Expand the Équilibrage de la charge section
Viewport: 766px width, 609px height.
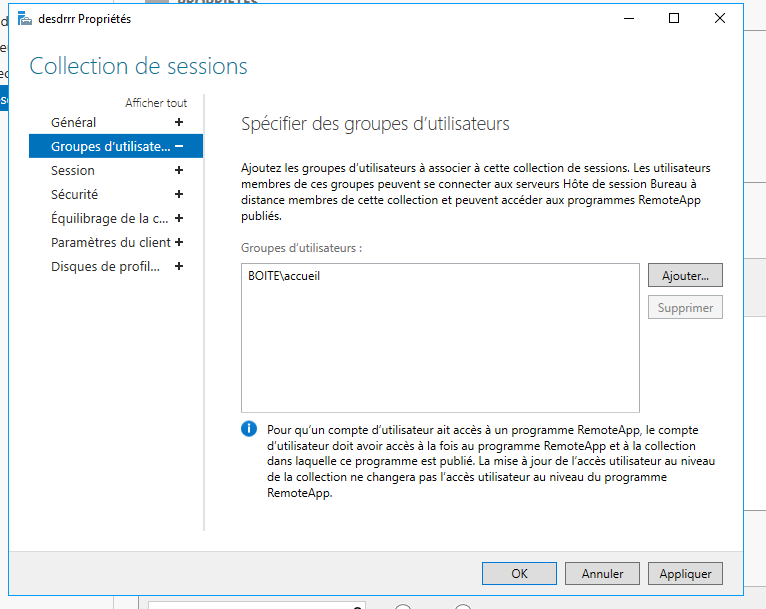click(x=179, y=218)
